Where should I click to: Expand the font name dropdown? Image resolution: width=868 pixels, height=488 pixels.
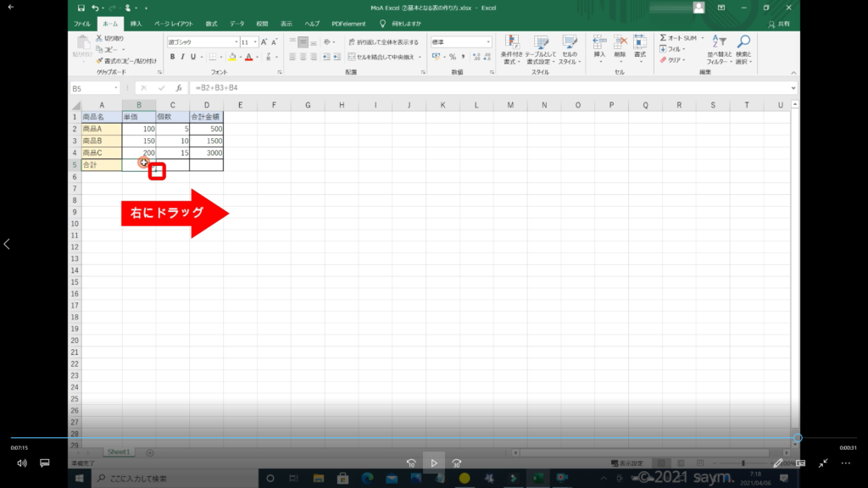tap(235, 42)
